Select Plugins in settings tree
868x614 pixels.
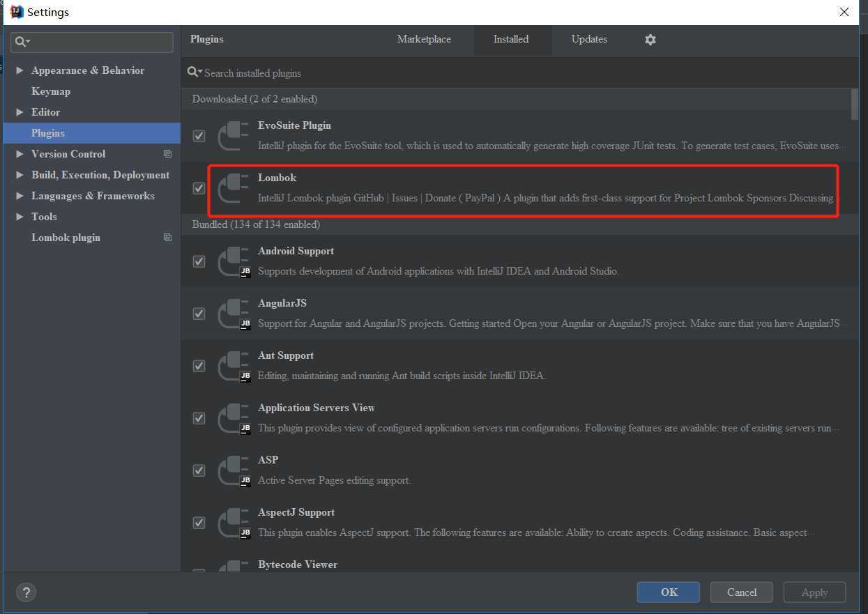[x=92, y=133]
